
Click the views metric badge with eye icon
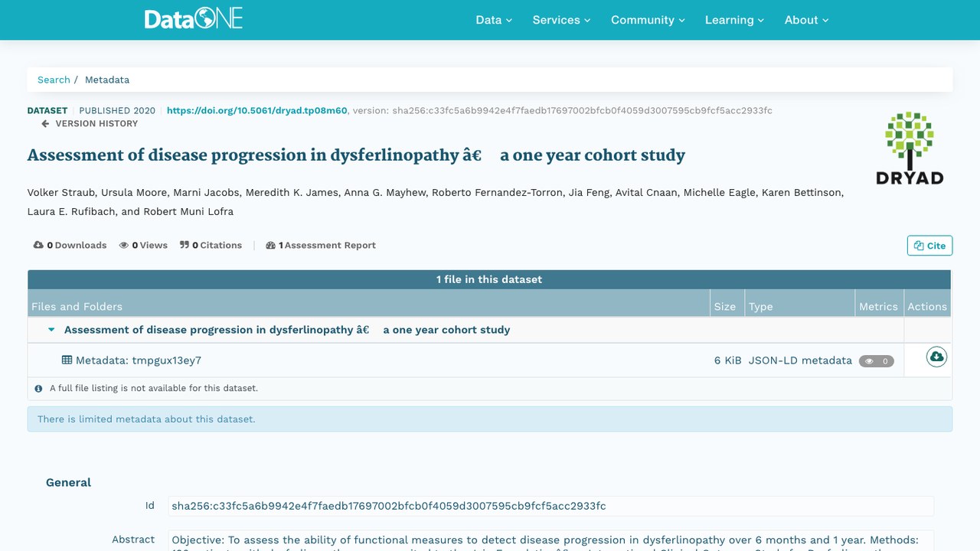click(x=876, y=361)
